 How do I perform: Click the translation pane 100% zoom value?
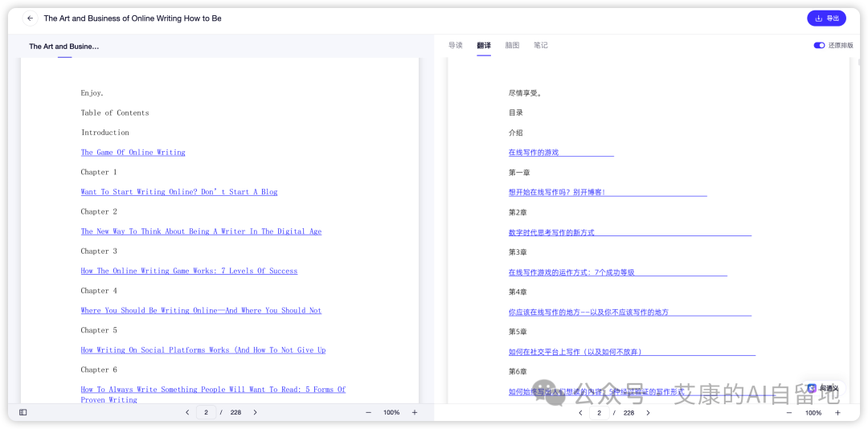[813, 413]
